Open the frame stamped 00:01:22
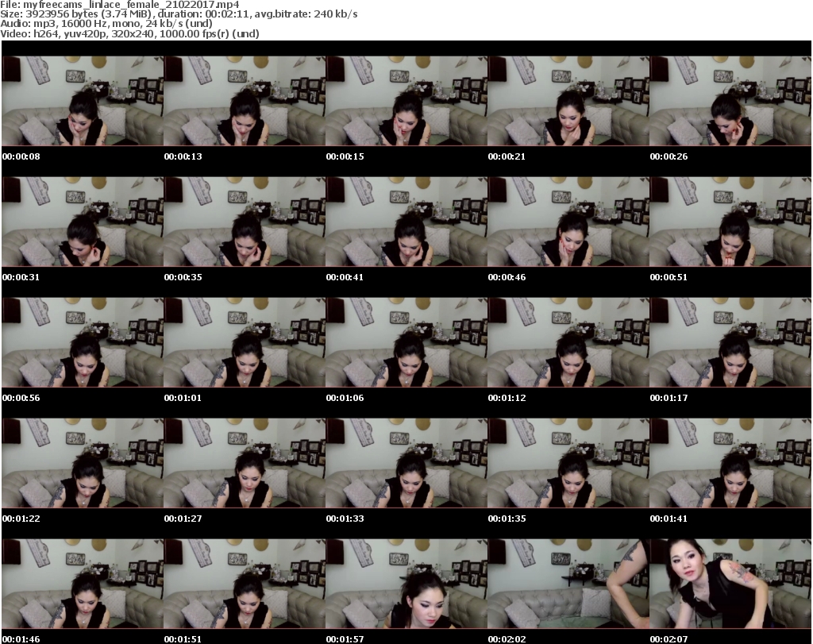This screenshot has height=644, width=813. (83, 463)
